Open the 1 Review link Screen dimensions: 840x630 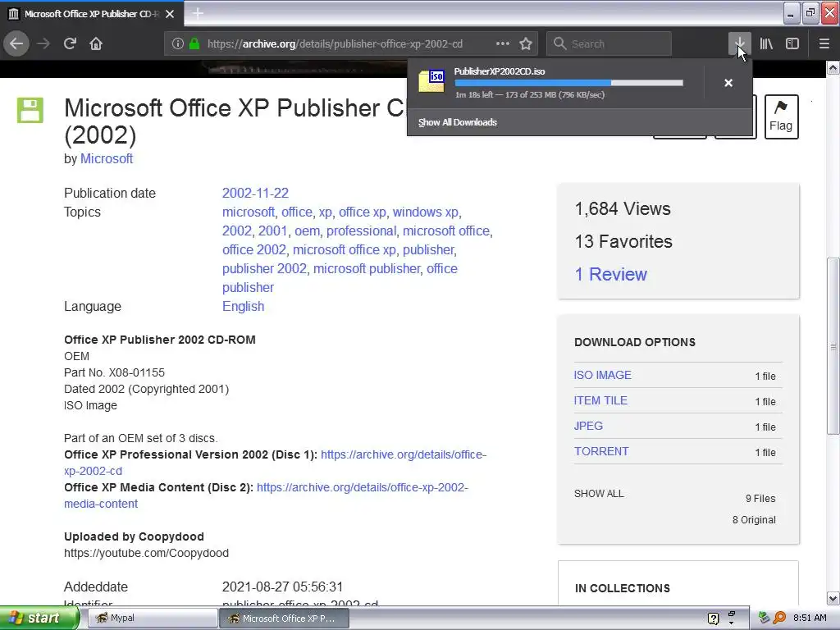610,274
